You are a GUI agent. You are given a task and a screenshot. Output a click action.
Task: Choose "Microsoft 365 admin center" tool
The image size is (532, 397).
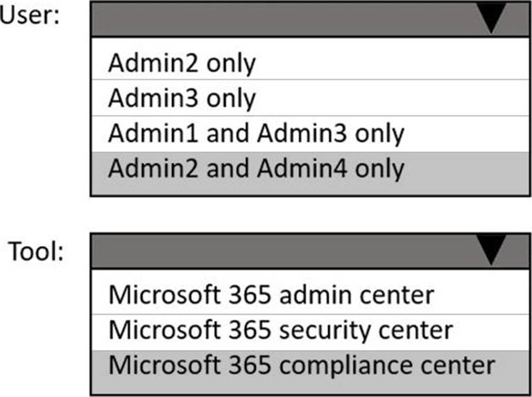point(271,296)
